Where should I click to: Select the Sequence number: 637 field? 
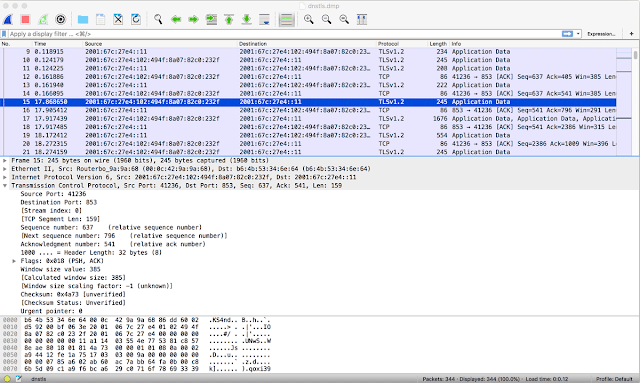click(x=111, y=227)
